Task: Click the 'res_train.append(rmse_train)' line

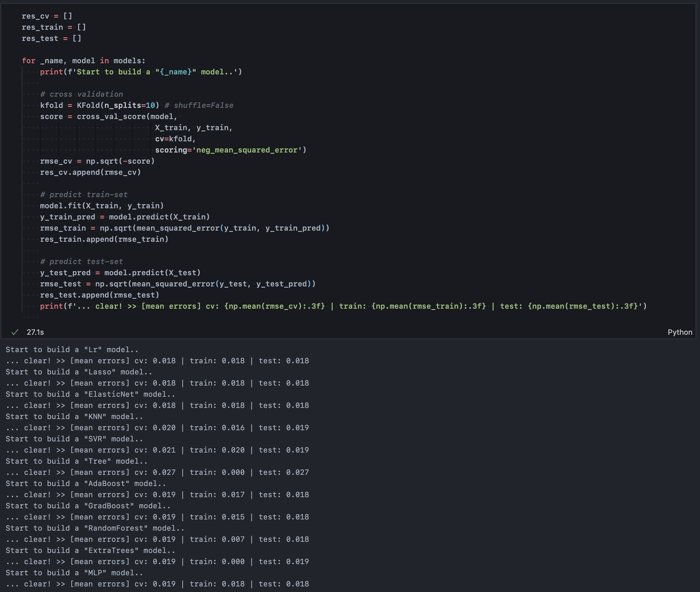Action: tap(104, 239)
